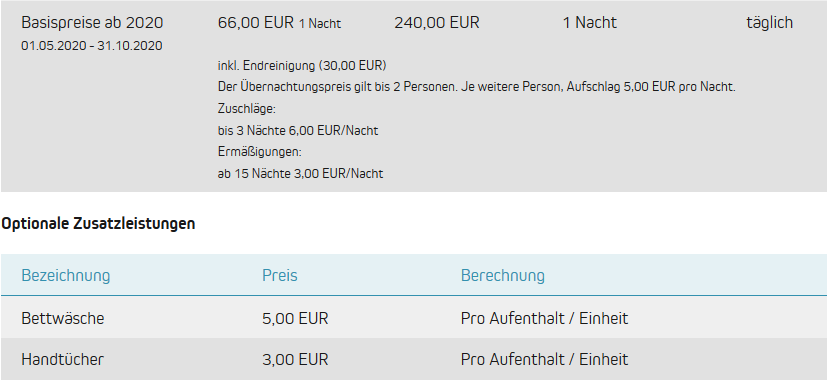The image size is (827, 382).
Task: Click the bis 3 Nächte 6,00 EUR/Nacht line
Action: click(x=298, y=130)
